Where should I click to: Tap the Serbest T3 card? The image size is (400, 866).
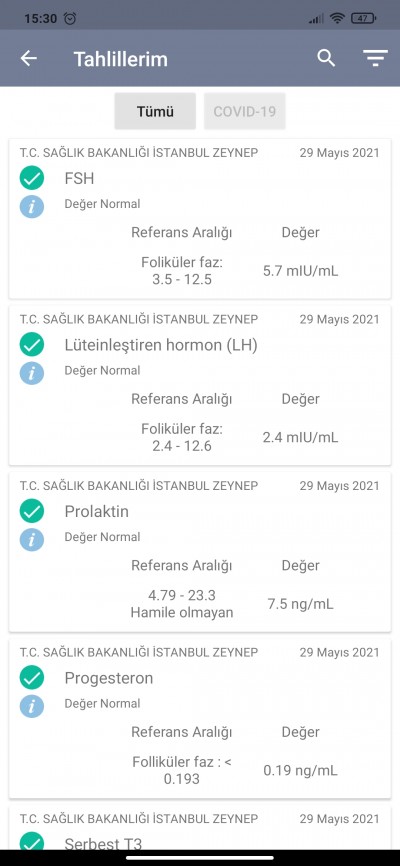(200, 830)
